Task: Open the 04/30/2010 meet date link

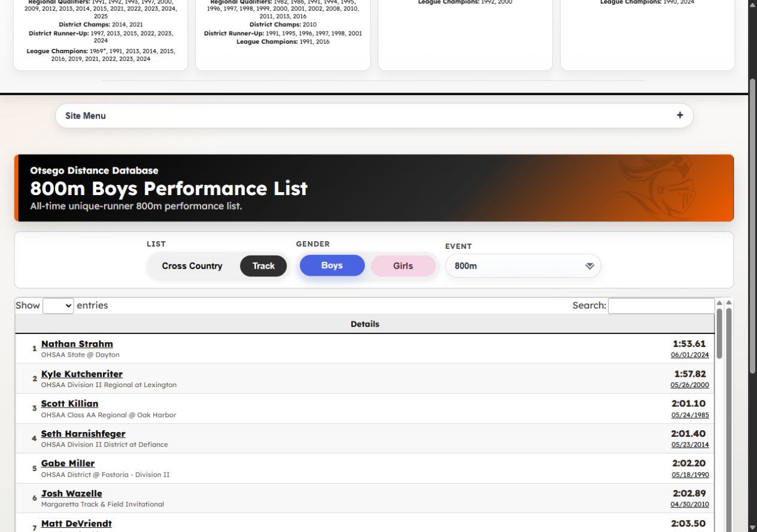Action: [689, 504]
